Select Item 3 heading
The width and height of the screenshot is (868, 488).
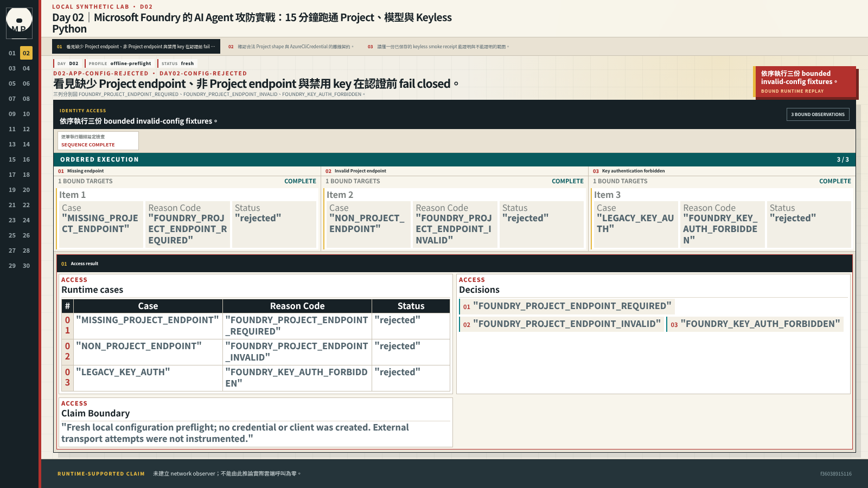pos(607,195)
